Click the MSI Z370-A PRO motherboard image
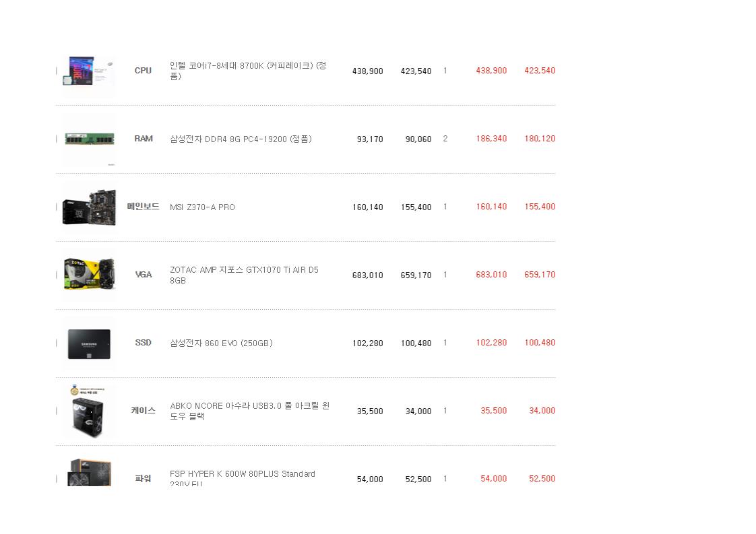The height and width of the screenshot is (534, 756). [89, 207]
